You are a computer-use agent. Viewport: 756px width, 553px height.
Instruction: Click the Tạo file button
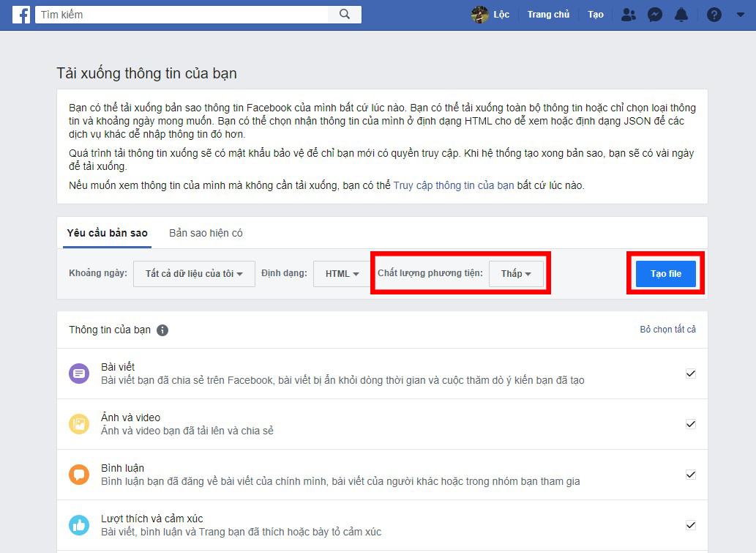tap(666, 274)
